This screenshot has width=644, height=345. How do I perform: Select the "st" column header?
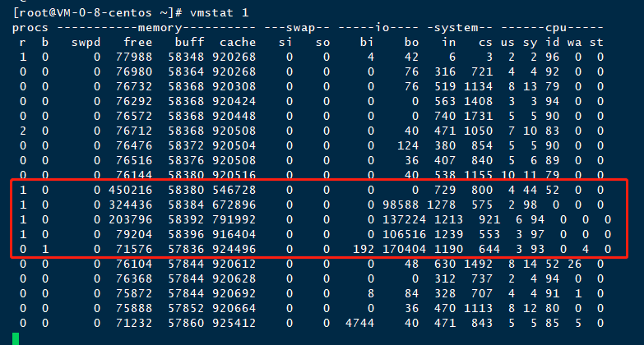coord(596,43)
